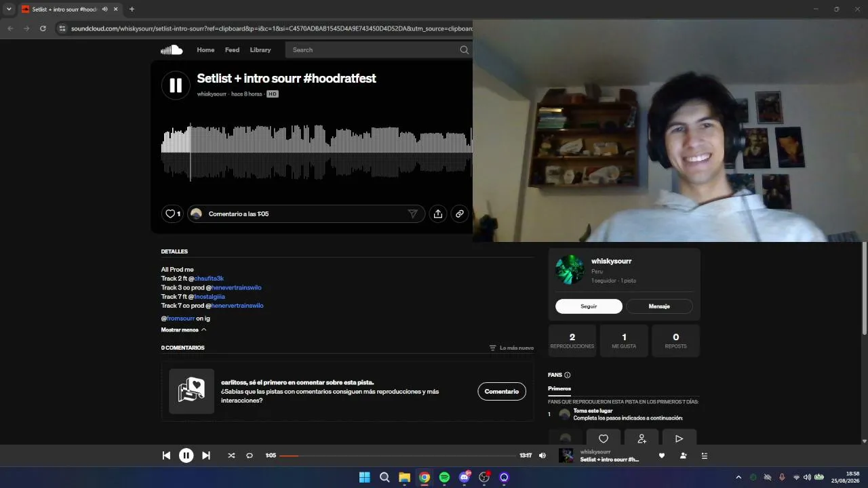Viewport: 868px width, 488px height.
Task: Collapse details with Mostrar menos
Action: 184,329
